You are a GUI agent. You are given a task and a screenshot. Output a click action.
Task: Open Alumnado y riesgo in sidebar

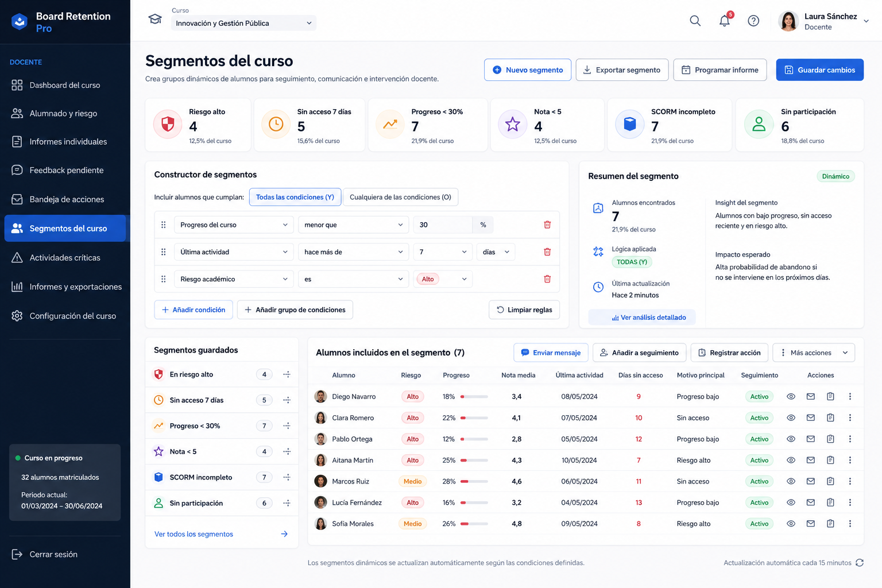click(65, 113)
